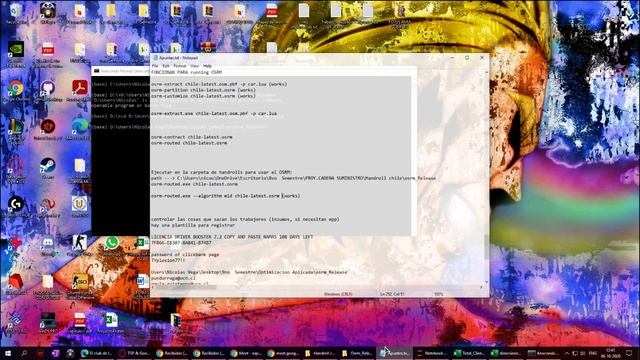Open GitHub Desktop shortcut on desktop

tap(48, 91)
